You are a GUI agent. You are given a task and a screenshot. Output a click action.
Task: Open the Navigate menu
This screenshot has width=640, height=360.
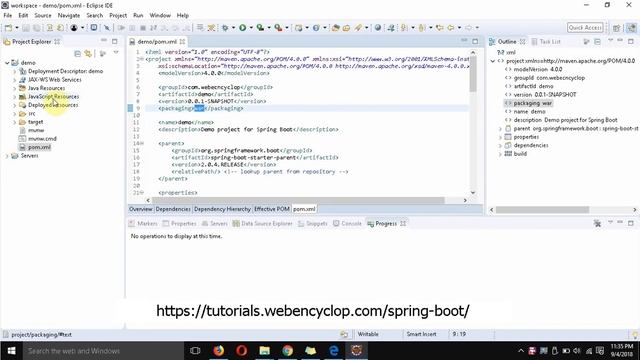[69, 15]
